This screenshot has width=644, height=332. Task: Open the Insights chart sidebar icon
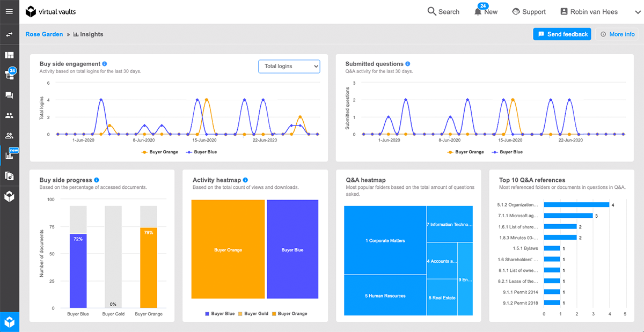tap(9, 156)
